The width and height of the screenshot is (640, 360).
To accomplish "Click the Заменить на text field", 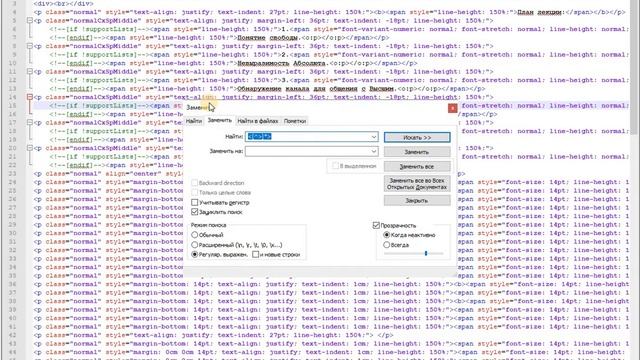I will pyautogui.click(x=308, y=151).
